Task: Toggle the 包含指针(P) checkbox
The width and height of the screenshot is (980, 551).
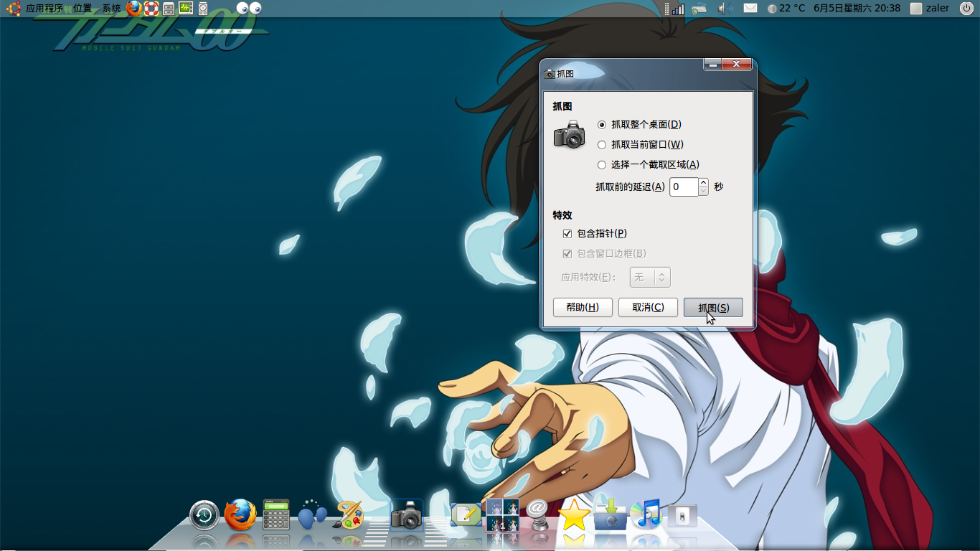Action: pos(595,233)
